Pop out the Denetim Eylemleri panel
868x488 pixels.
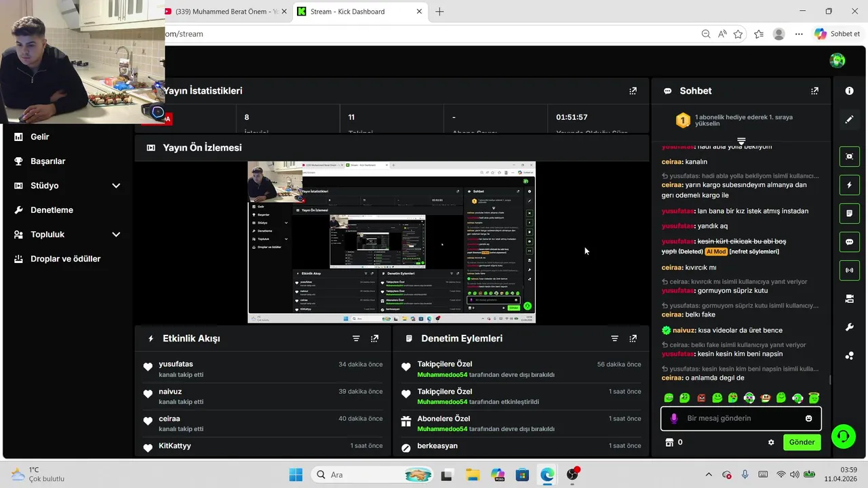point(633,338)
